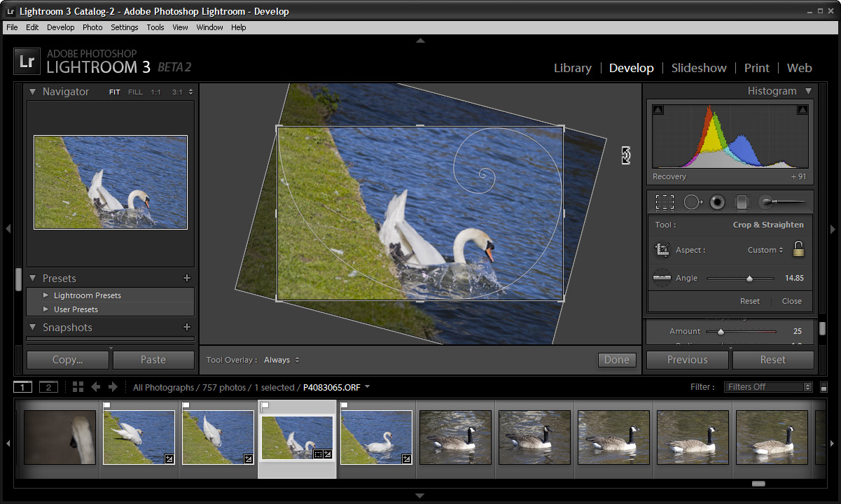Click the Done button
The height and width of the screenshot is (504, 841).
tap(616, 360)
